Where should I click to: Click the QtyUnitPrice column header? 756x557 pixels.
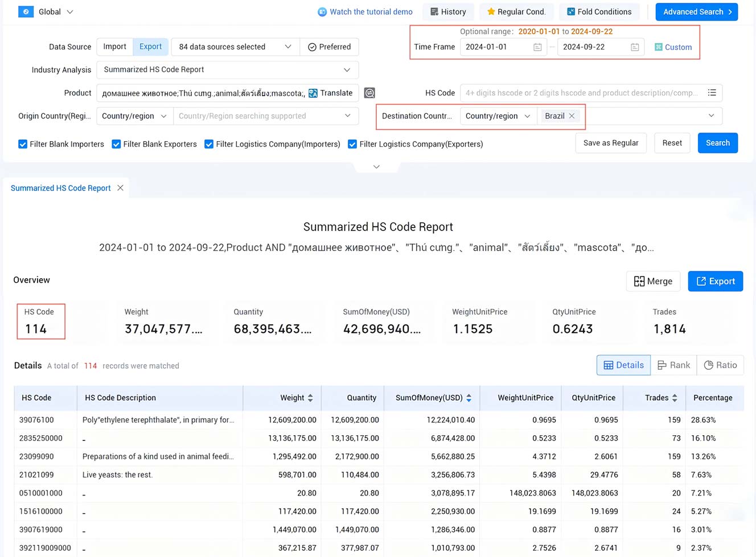coord(593,398)
